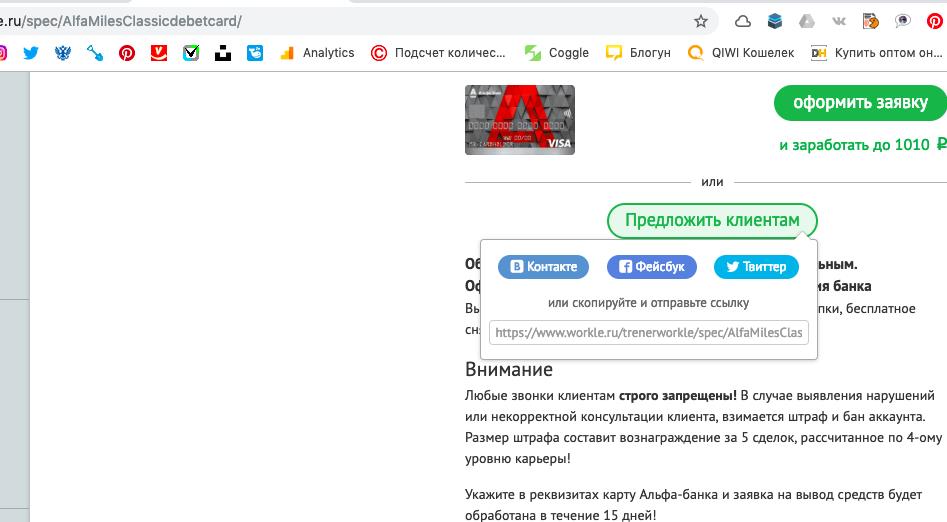Viewport: 947px width, 522px height.
Task: Open the checkmark box bookmark
Action: [x=191, y=53]
